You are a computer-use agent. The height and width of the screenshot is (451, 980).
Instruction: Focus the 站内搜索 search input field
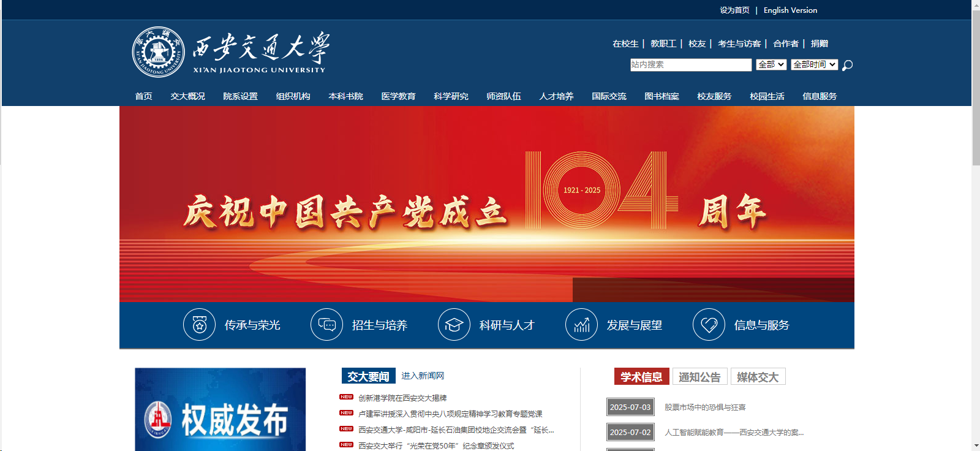(x=691, y=64)
